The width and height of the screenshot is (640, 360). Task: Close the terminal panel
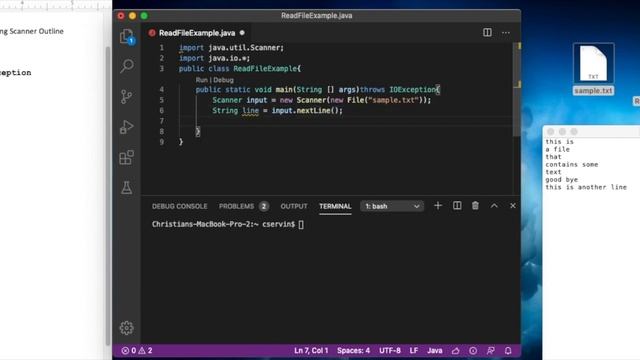(x=513, y=206)
